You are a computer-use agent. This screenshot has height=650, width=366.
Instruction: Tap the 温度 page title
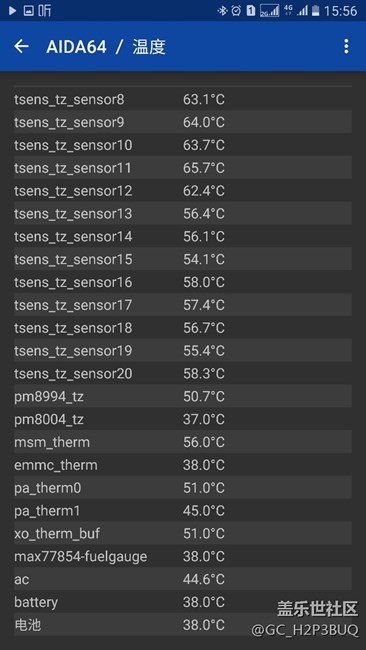[x=149, y=47]
